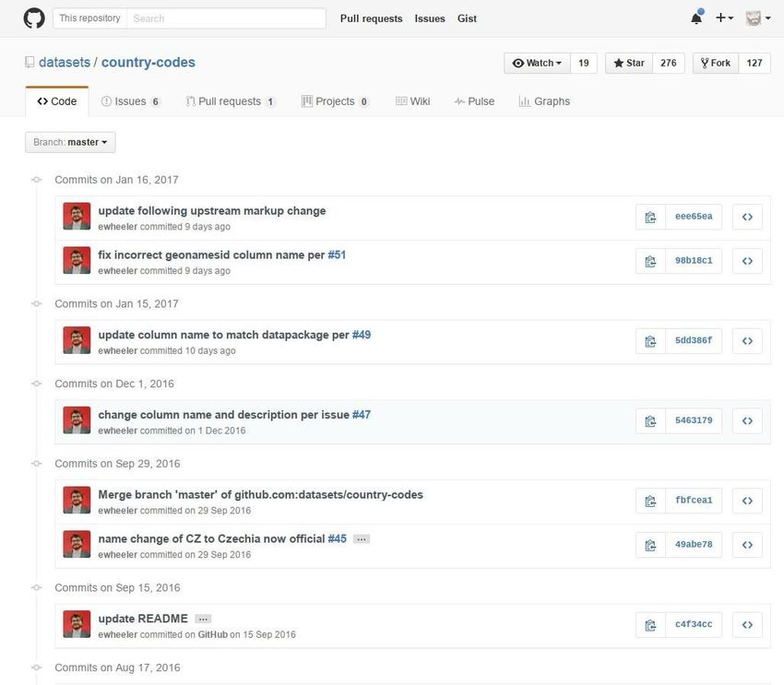Open issue #51 link
Image resolution: width=784 pixels, height=685 pixels.
click(337, 254)
